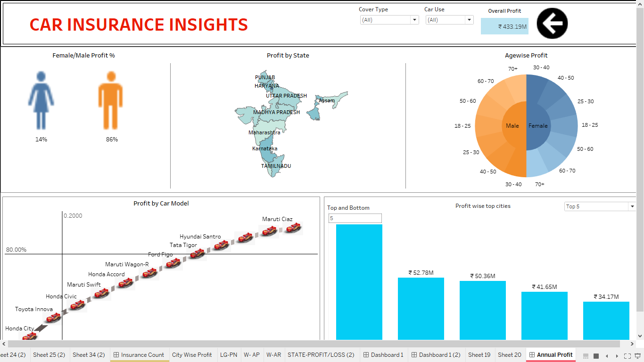Switch to the Dashboard 1 (2) tab
The width and height of the screenshot is (644, 362).
[x=436, y=355]
